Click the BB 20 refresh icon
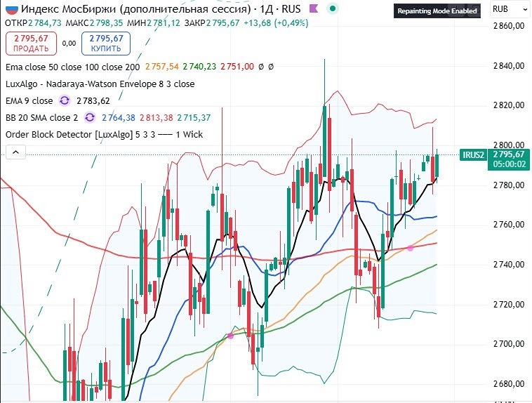Screen dimensions: 532x403 [90, 117]
